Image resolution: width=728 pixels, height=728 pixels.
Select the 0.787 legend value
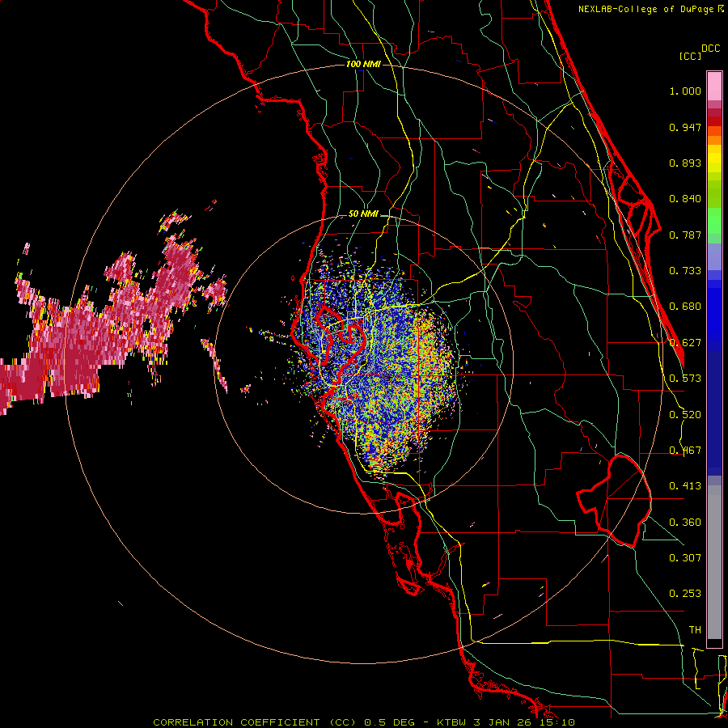685,235
